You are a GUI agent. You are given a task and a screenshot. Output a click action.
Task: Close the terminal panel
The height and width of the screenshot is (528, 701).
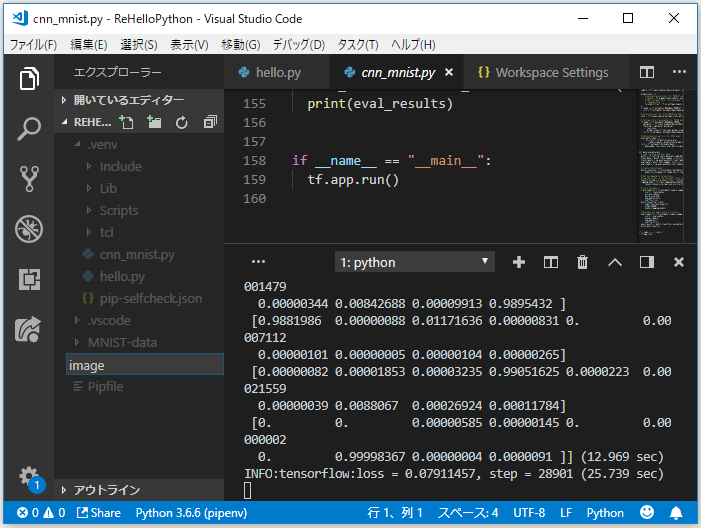click(x=679, y=262)
